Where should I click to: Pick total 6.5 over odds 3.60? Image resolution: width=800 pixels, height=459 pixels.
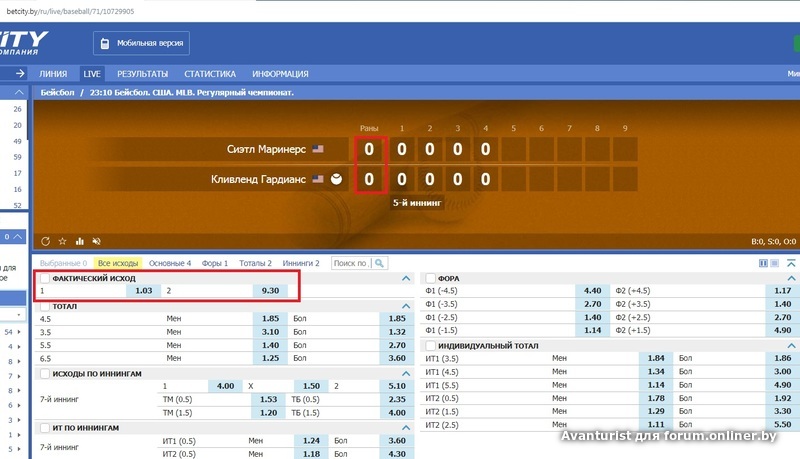click(397, 359)
